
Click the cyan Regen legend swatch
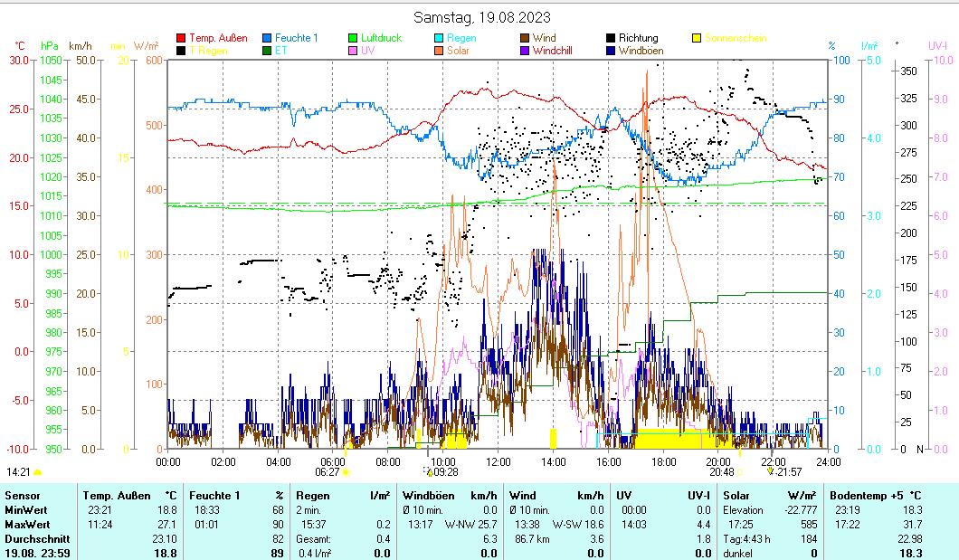439,39
